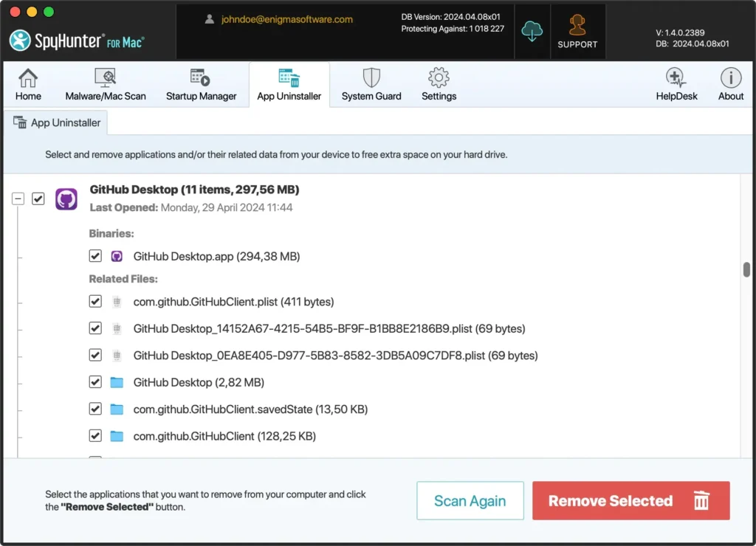Click folder icon for com.github.GitHubClient (128,25 KB)
The image size is (756, 546).
pos(117,436)
